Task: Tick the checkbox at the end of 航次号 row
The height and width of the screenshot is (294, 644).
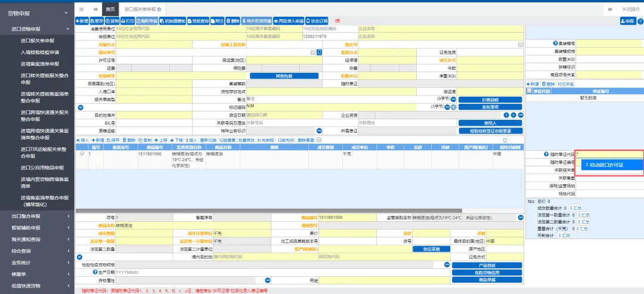Action: [x=521, y=44]
